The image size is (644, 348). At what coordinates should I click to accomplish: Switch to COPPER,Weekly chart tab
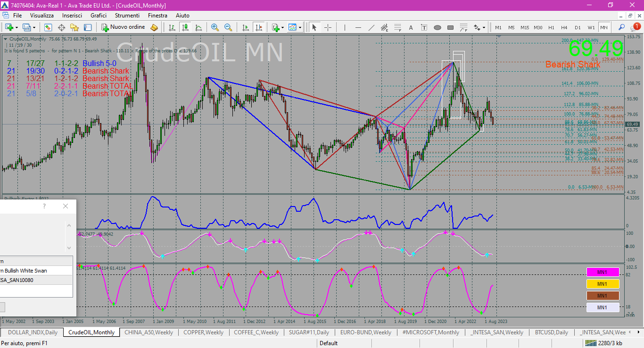pos(204,332)
